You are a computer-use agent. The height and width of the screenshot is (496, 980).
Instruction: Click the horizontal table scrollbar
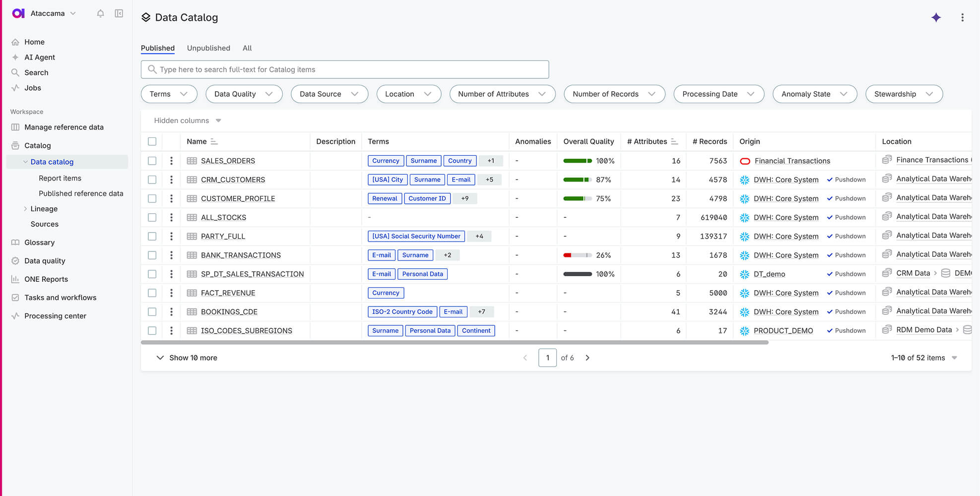(454, 342)
